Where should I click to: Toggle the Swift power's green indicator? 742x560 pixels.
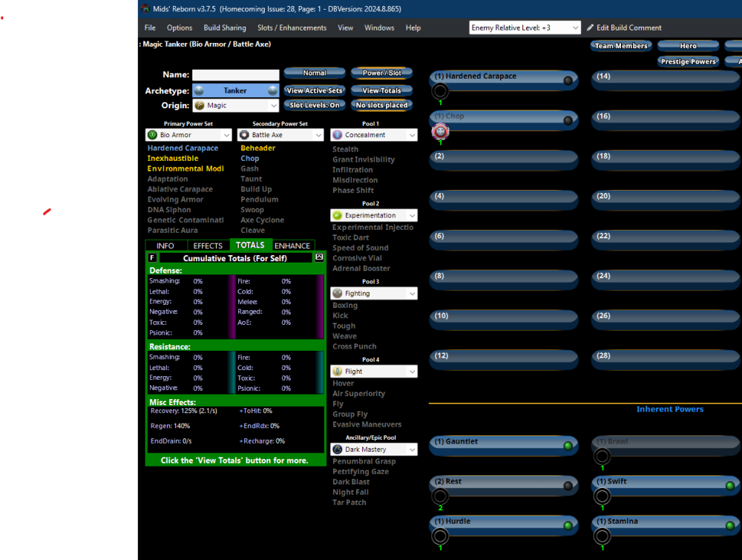(x=729, y=486)
